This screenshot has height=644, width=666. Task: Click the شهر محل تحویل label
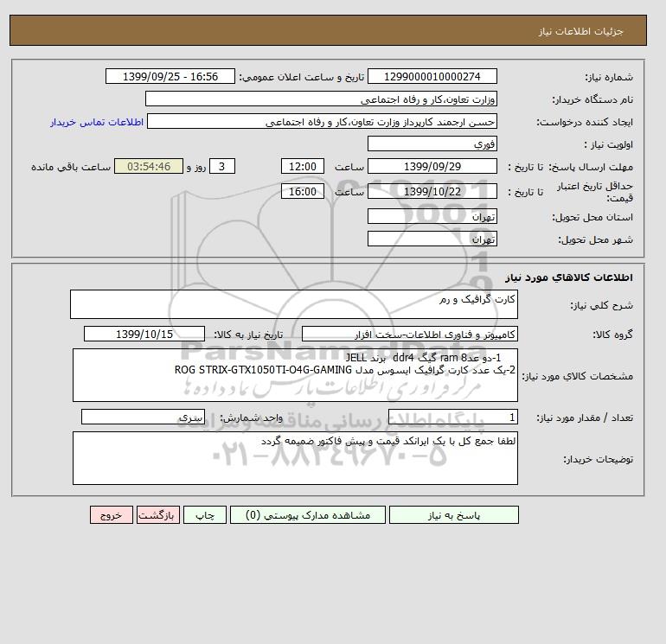click(x=595, y=239)
